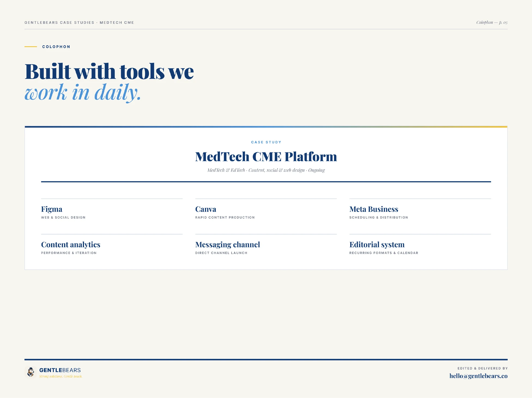Viewport: 532px width, 398px height.
Task: Open the hello@gentlebears.co email link
Action: click(478, 376)
